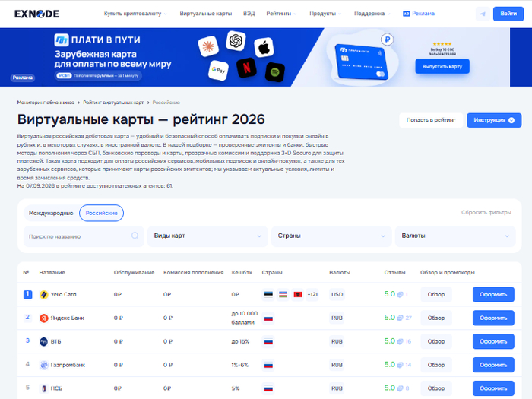The width and height of the screenshot is (532, 399).
Task: Open the Газпромбанк logo icon
Action: tap(44, 365)
